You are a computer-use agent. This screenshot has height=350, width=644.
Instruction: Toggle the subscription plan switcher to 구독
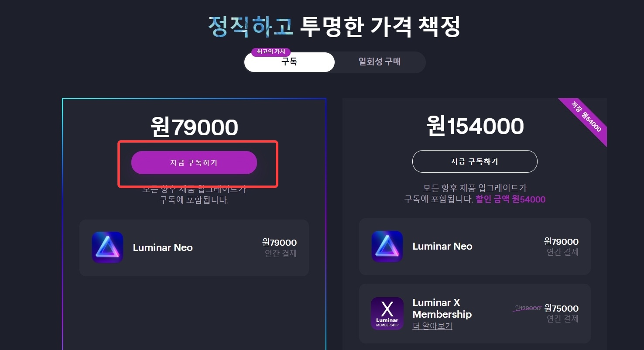pos(289,62)
